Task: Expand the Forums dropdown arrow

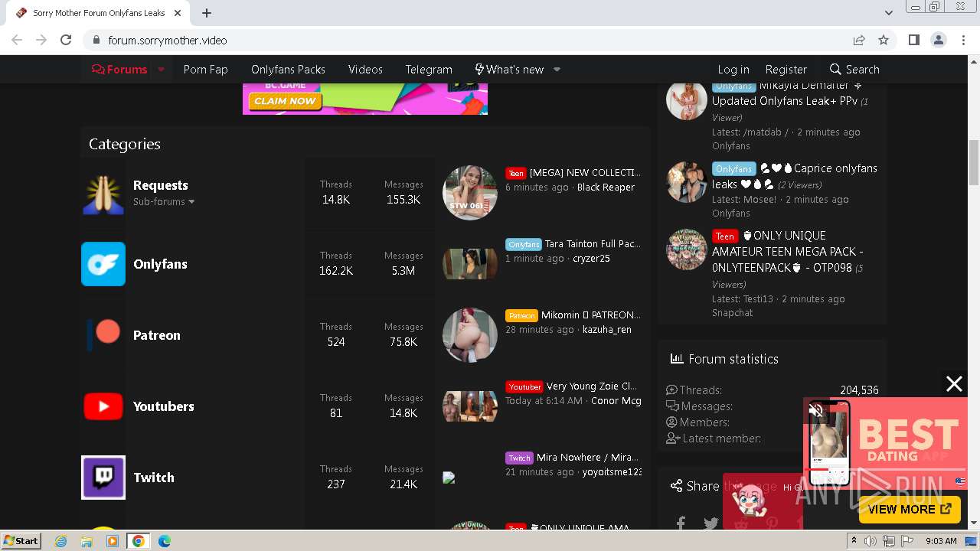Action: coord(162,69)
